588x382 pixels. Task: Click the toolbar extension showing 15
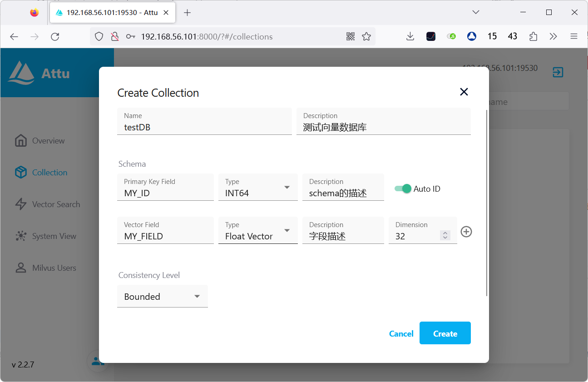(492, 37)
